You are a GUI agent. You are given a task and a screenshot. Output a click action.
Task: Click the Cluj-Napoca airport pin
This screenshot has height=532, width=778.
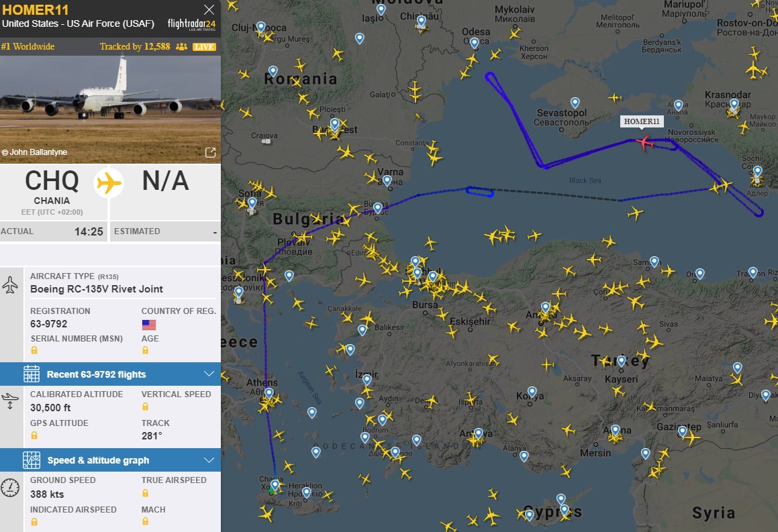tap(260, 27)
